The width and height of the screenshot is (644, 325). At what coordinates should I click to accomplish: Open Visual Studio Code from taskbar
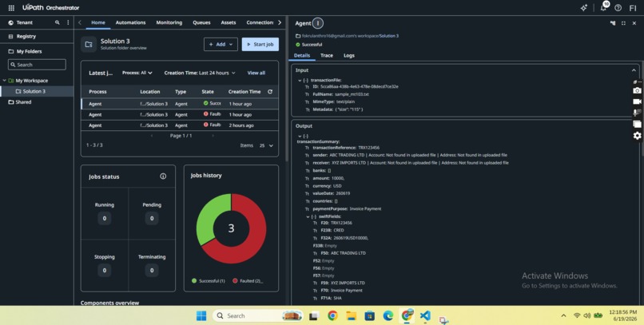(x=425, y=315)
